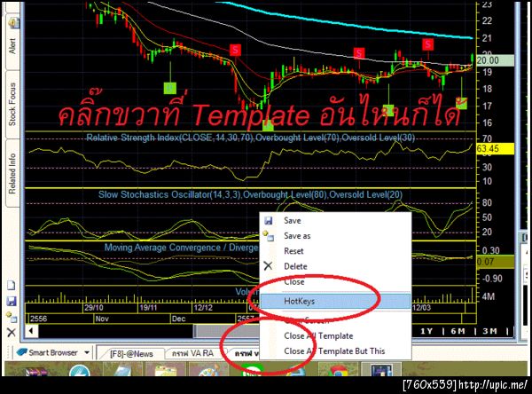Click the Chrome icon in the taskbar
The height and width of the screenshot is (394, 532).
coord(339,371)
